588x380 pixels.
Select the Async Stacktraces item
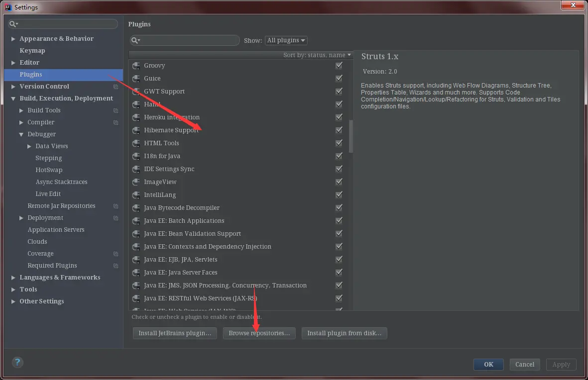point(62,182)
